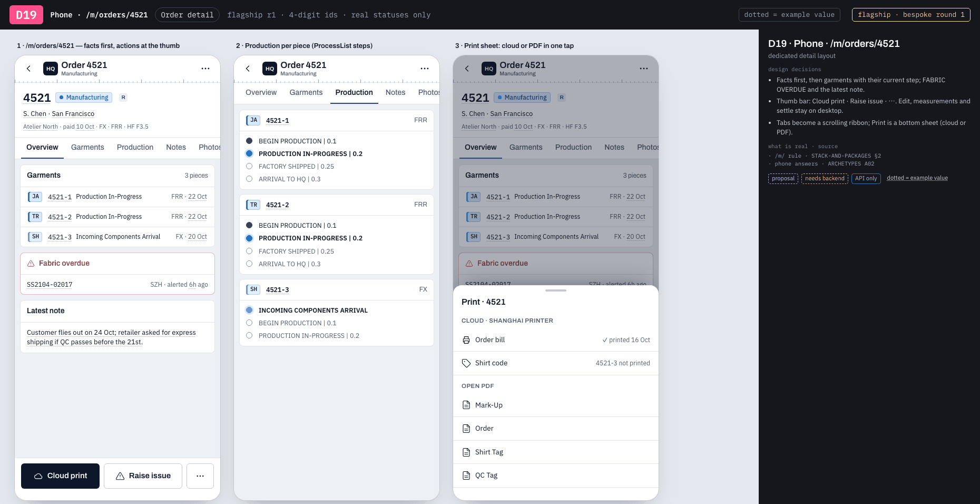Open the more-actions ellipsis button in thumb bar

click(200, 476)
